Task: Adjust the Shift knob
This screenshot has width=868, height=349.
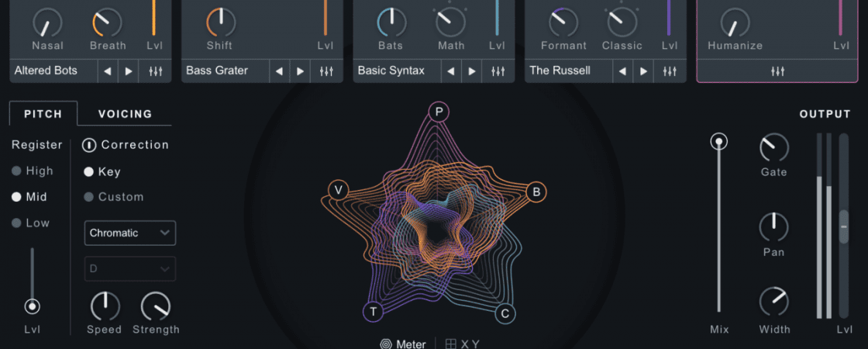Action: (221, 23)
